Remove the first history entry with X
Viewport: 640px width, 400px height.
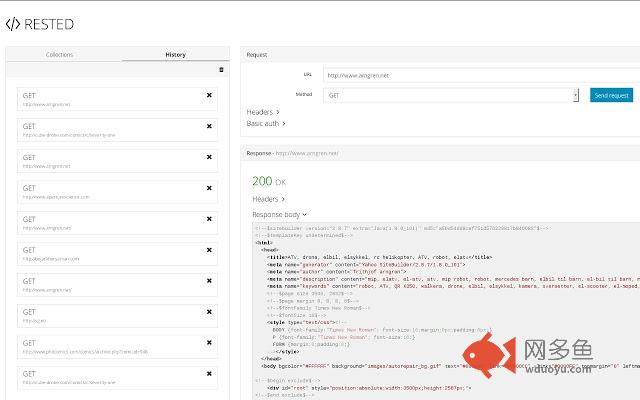209,95
